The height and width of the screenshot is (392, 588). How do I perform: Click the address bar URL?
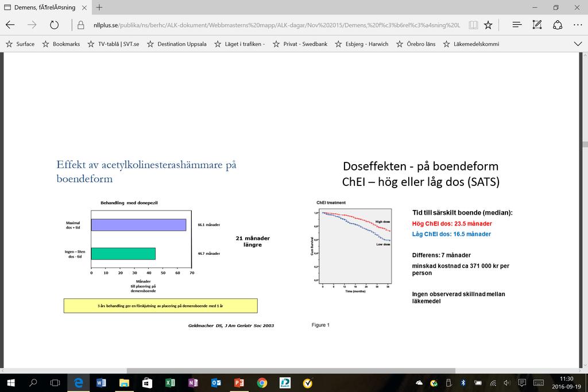click(277, 25)
